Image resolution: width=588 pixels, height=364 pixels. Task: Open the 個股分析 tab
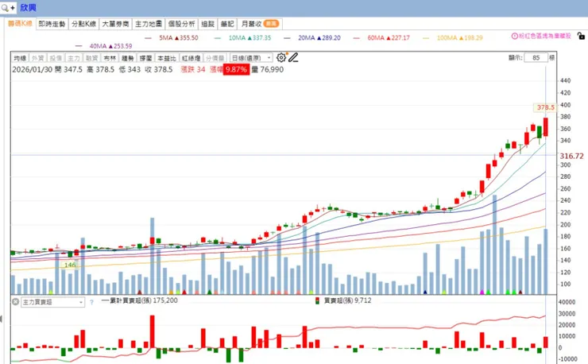(181, 24)
